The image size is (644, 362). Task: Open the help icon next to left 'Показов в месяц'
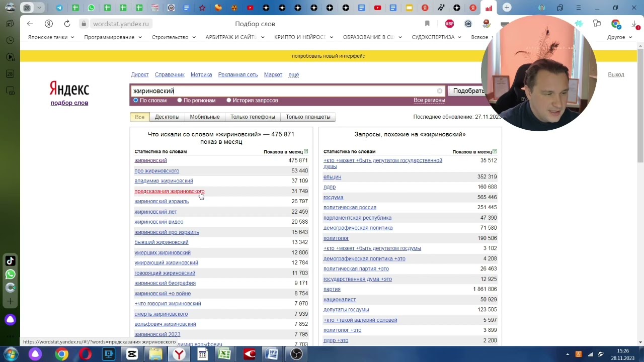coord(306,151)
